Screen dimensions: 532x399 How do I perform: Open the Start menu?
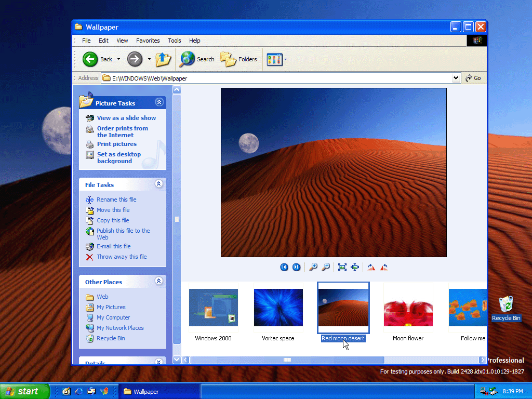click(x=25, y=391)
